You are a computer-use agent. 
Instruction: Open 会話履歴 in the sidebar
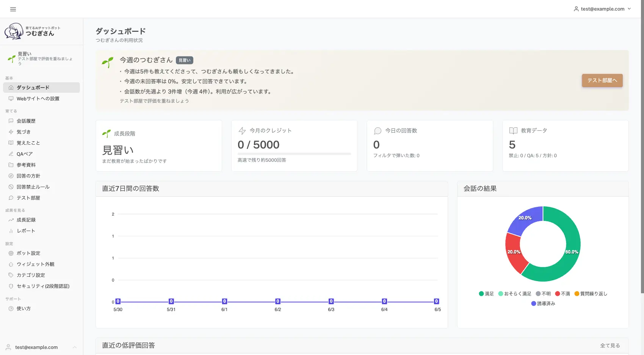click(x=41, y=121)
